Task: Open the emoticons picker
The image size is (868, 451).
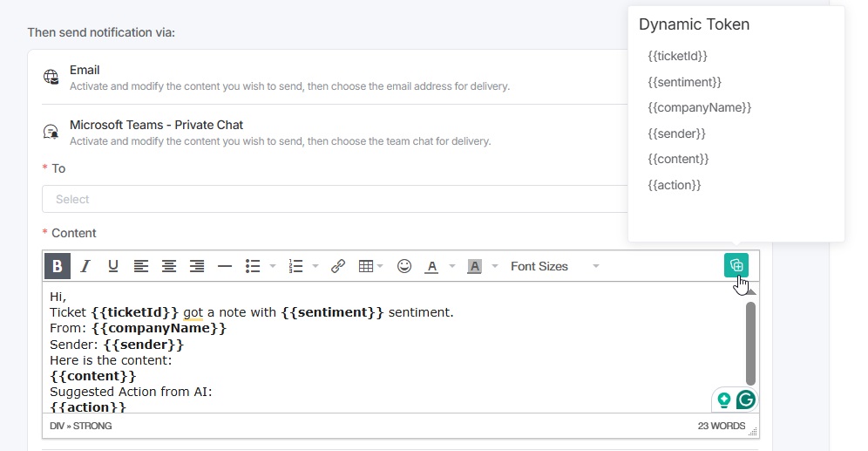Action: coord(404,266)
